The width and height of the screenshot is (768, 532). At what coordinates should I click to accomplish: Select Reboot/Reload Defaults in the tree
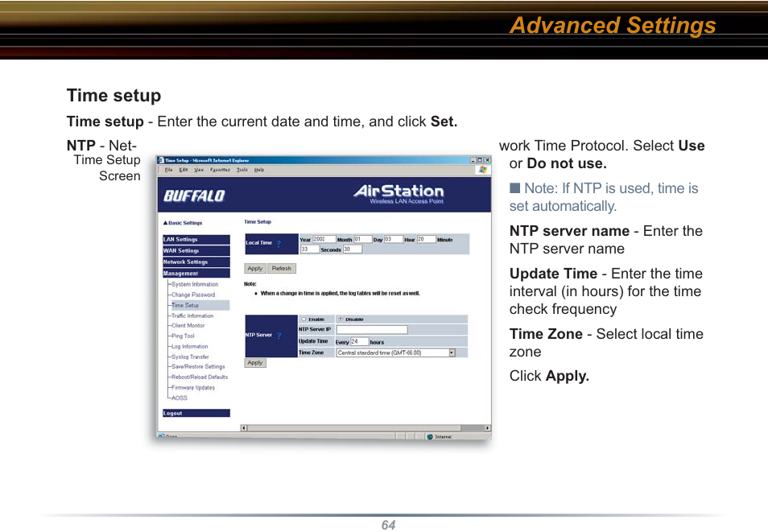(200, 377)
